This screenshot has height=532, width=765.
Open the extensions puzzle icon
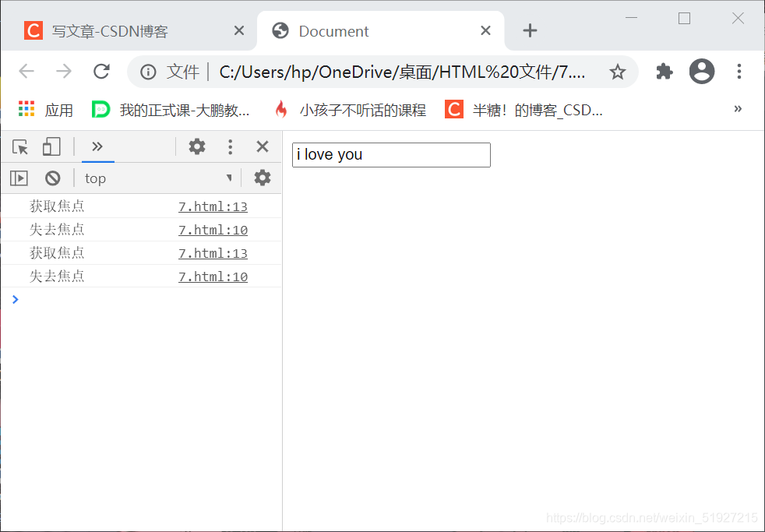pos(664,72)
